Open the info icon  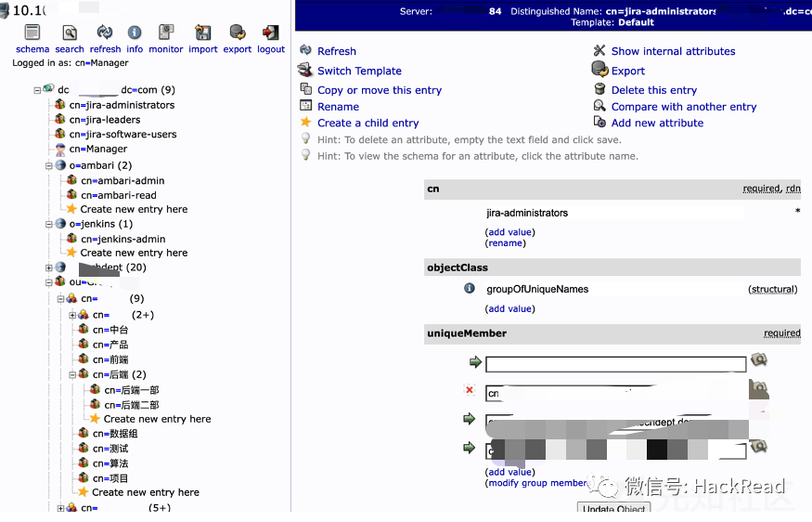click(135, 33)
